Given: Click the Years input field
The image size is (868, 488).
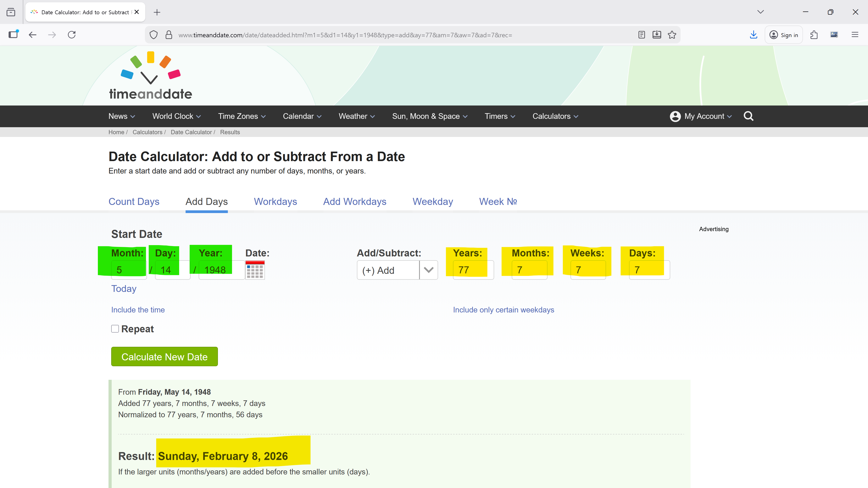Looking at the screenshot, I should click(473, 270).
